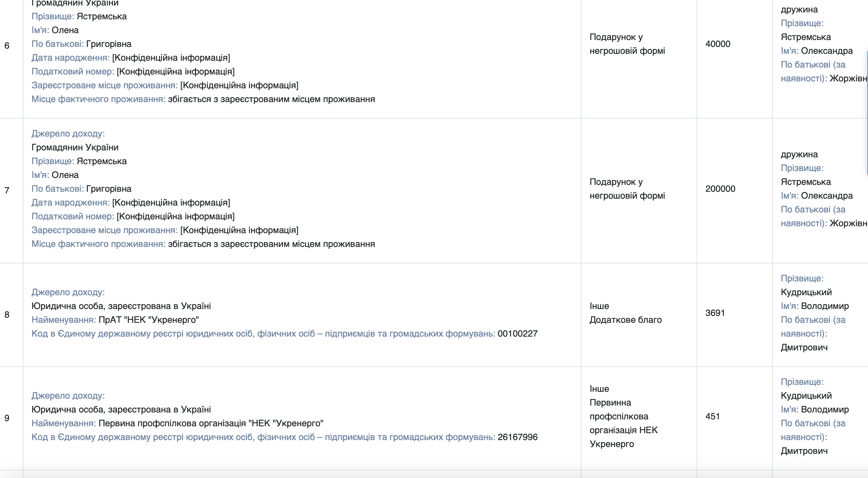The width and height of the screenshot is (868, 478).
Task: Select the 40000 income amount
Action: click(x=718, y=44)
